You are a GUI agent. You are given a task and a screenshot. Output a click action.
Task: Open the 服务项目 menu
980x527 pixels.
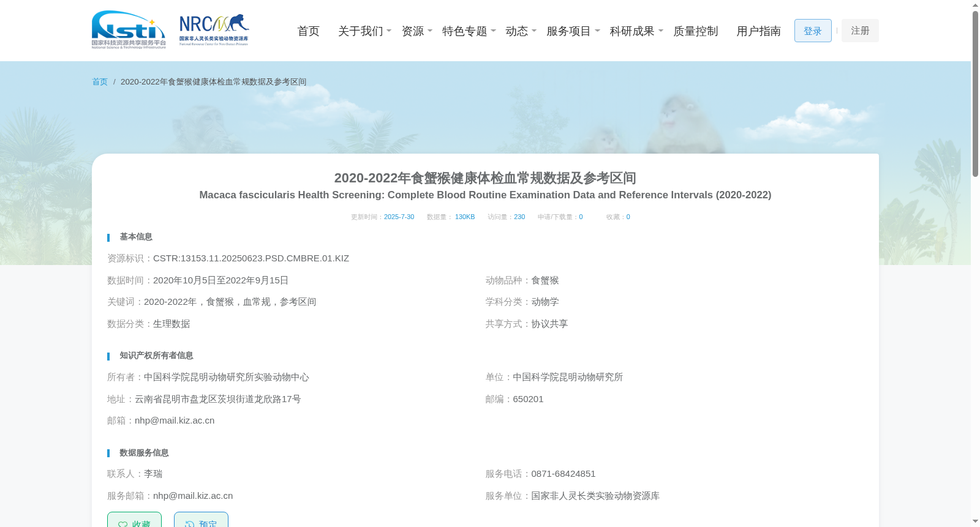click(x=569, y=31)
